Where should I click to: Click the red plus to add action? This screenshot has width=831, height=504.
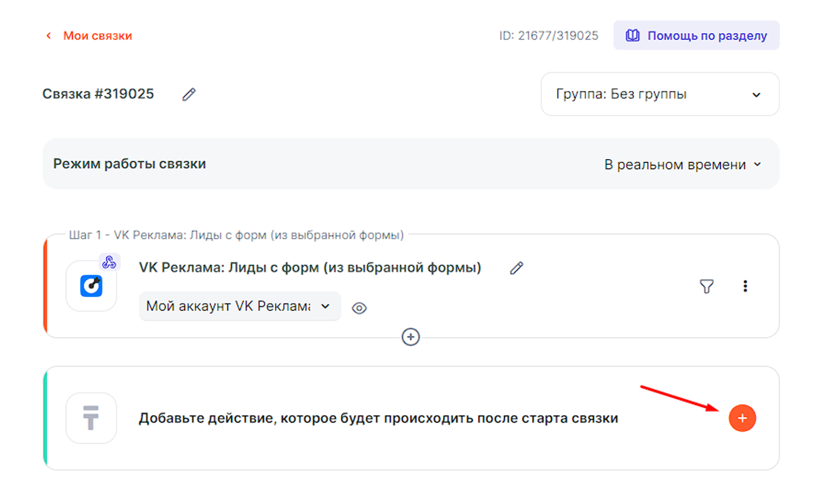pos(742,418)
